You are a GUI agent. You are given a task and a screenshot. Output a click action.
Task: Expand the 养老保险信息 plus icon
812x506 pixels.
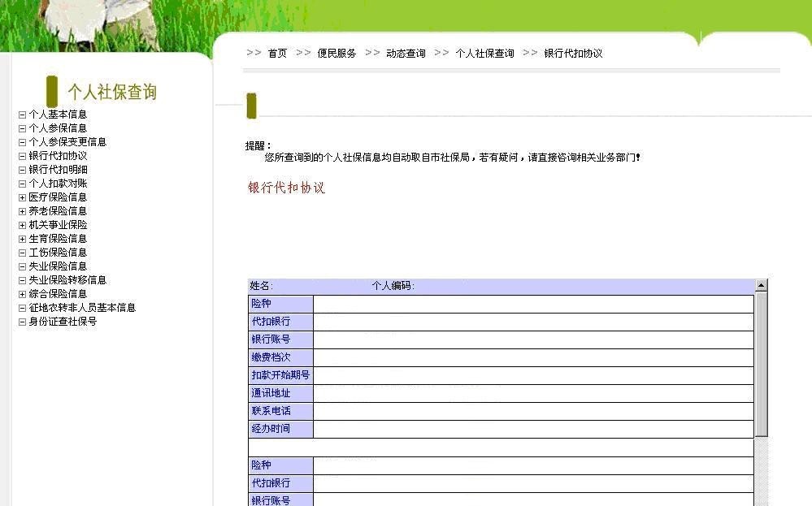click(x=22, y=211)
